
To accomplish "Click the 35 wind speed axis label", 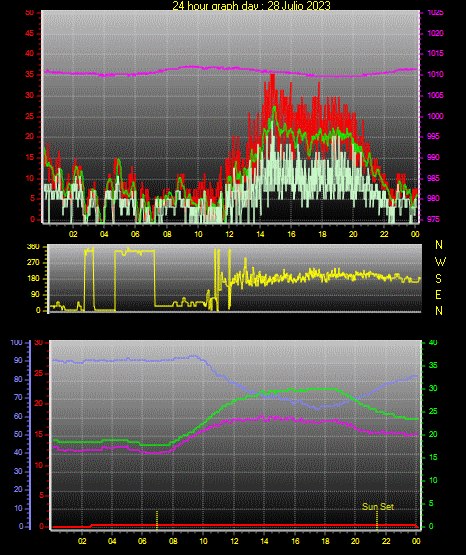I will coord(30,74).
